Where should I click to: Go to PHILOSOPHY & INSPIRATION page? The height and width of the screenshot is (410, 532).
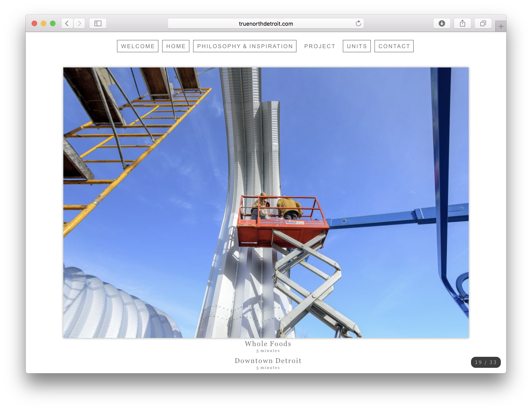pyautogui.click(x=245, y=46)
